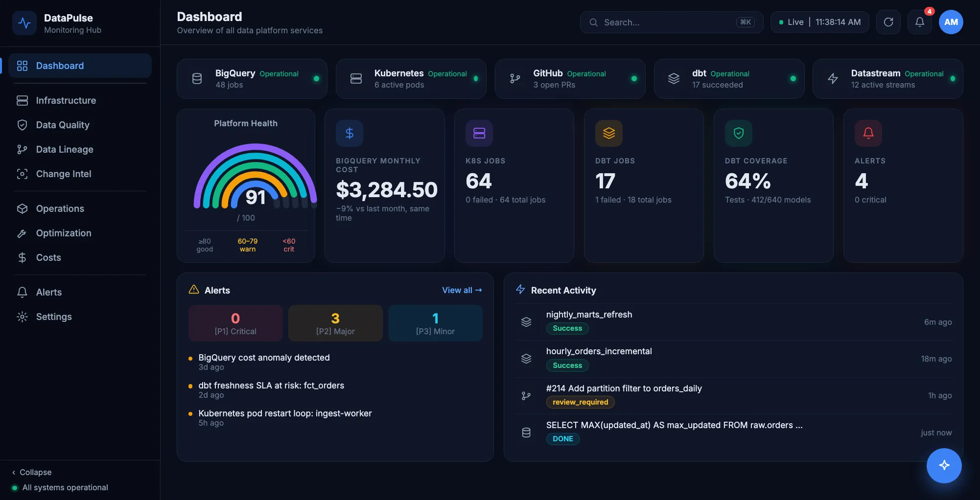Open the AM user avatar menu
The width and height of the screenshot is (980, 500).
[x=951, y=22]
